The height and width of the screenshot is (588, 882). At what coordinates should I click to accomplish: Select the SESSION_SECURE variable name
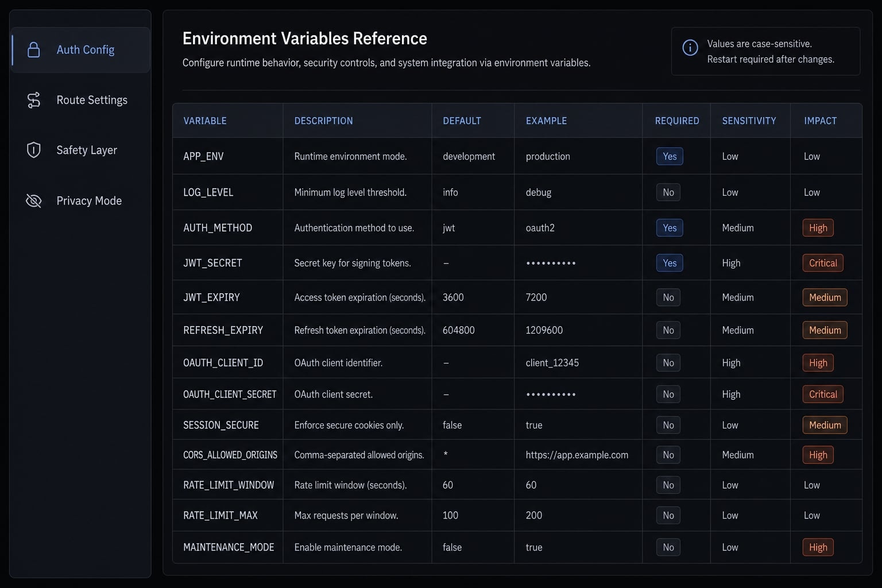(221, 425)
